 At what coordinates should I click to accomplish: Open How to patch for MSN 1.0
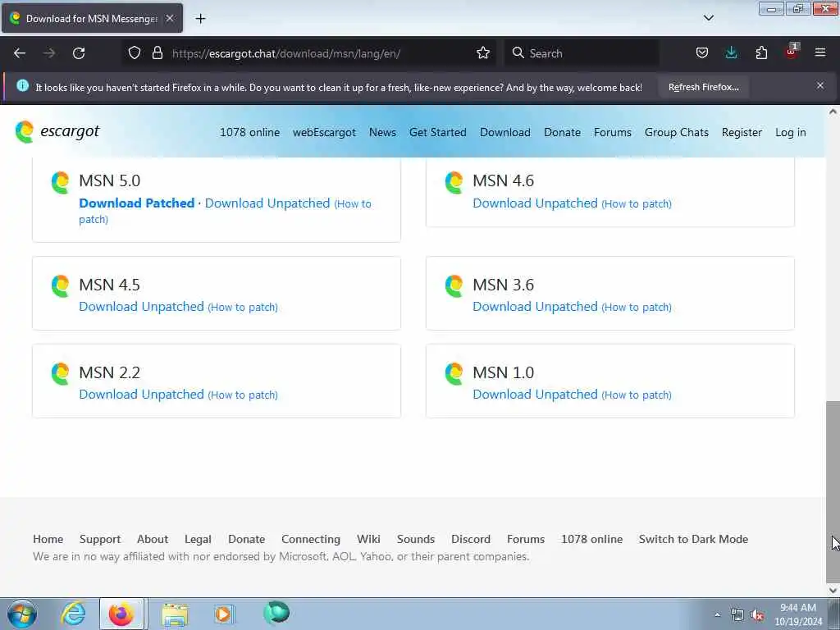[x=637, y=395]
